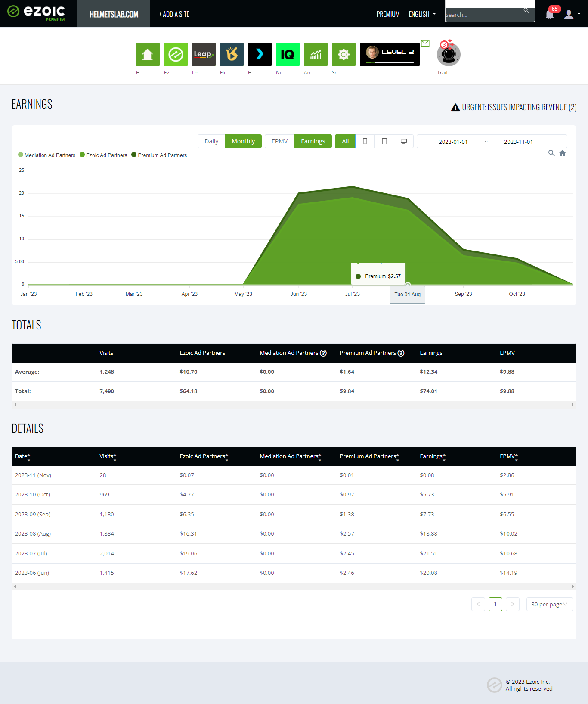588x704 pixels.
Task: Toggle Premium Ad Partners legend series
Action: [x=159, y=155]
